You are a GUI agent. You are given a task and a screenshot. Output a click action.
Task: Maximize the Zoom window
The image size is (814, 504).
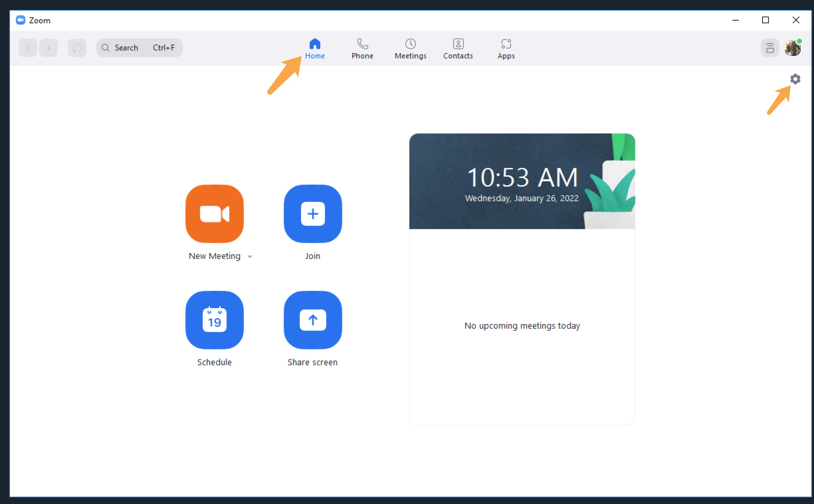[x=765, y=20]
